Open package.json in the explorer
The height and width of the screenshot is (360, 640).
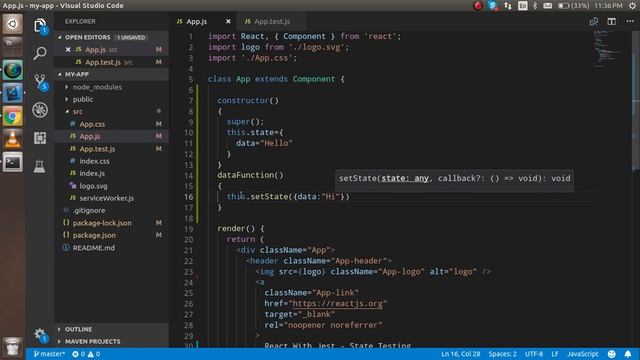(111, 235)
